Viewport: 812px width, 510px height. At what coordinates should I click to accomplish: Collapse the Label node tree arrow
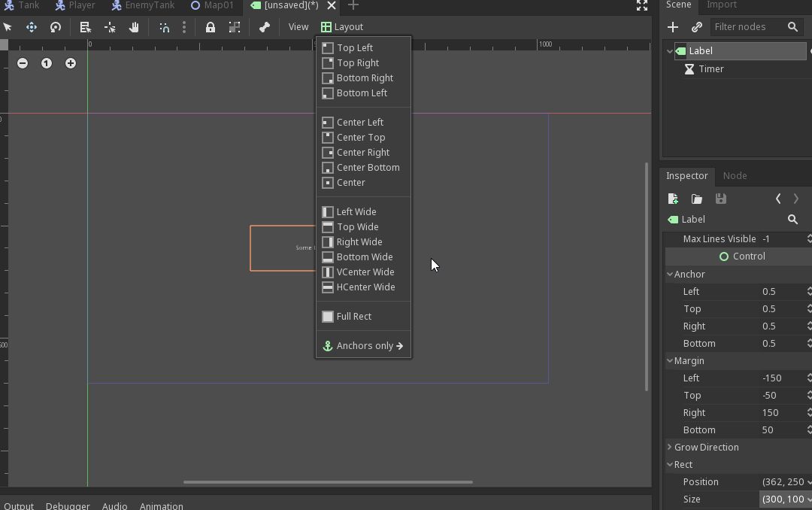(x=670, y=51)
